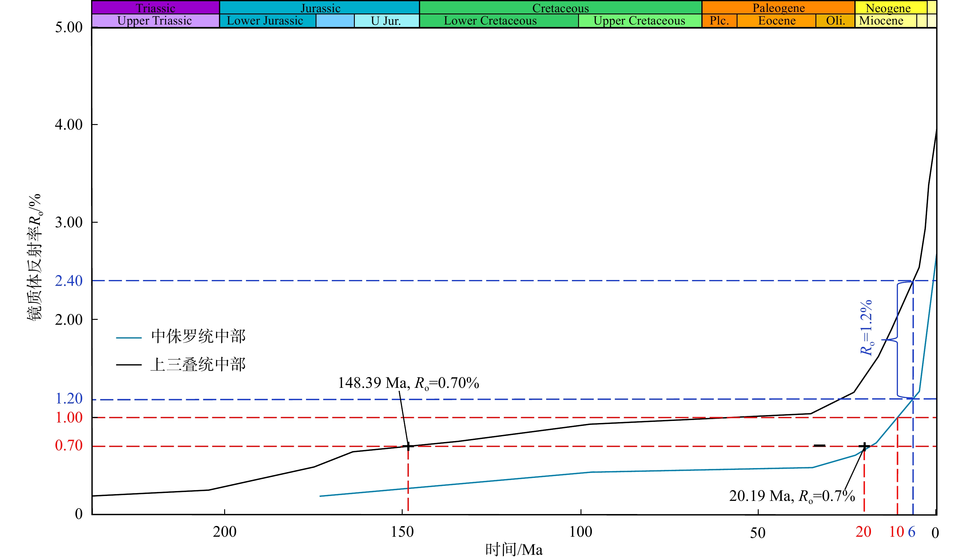Click the Upper Triassic epoch block

point(155,21)
